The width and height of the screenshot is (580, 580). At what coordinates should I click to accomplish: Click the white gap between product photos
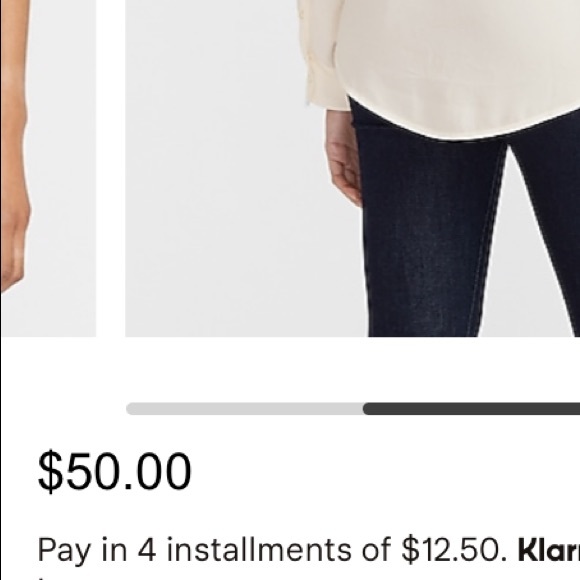pyautogui.click(x=111, y=168)
